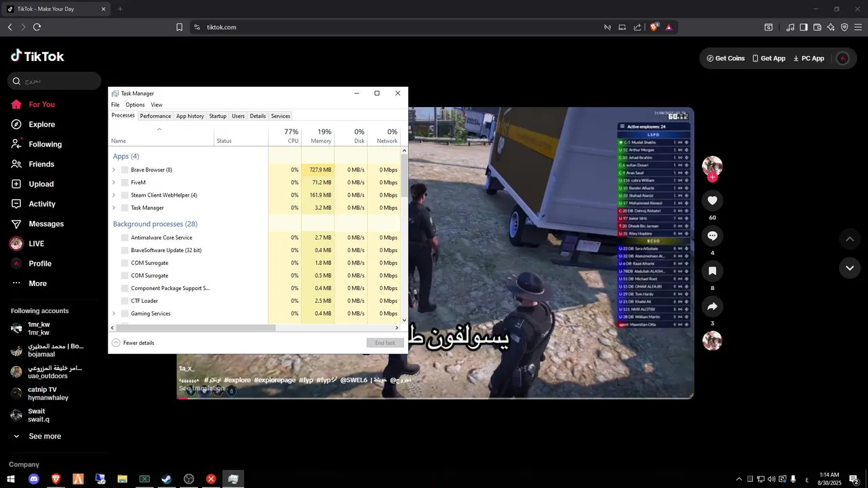Viewport: 868px width, 488px height.
Task: Switch to the Performance tab
Action: coord(155,116)
